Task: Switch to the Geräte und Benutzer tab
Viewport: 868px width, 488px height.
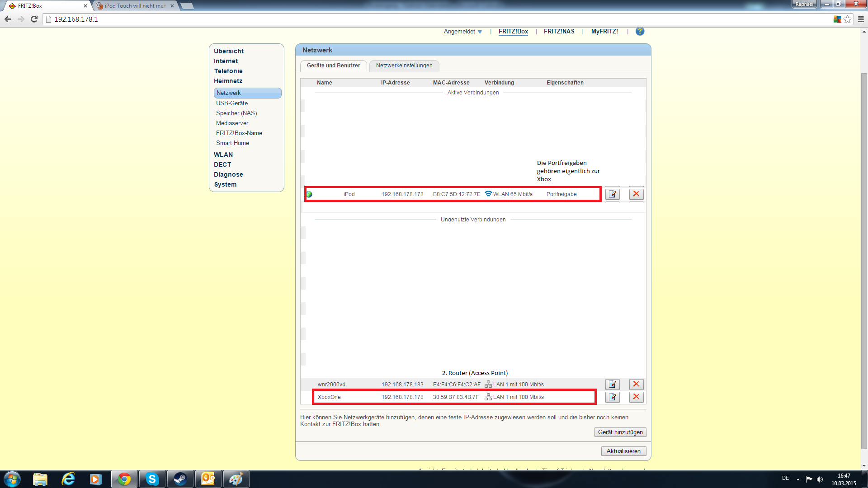Action: 334,66
